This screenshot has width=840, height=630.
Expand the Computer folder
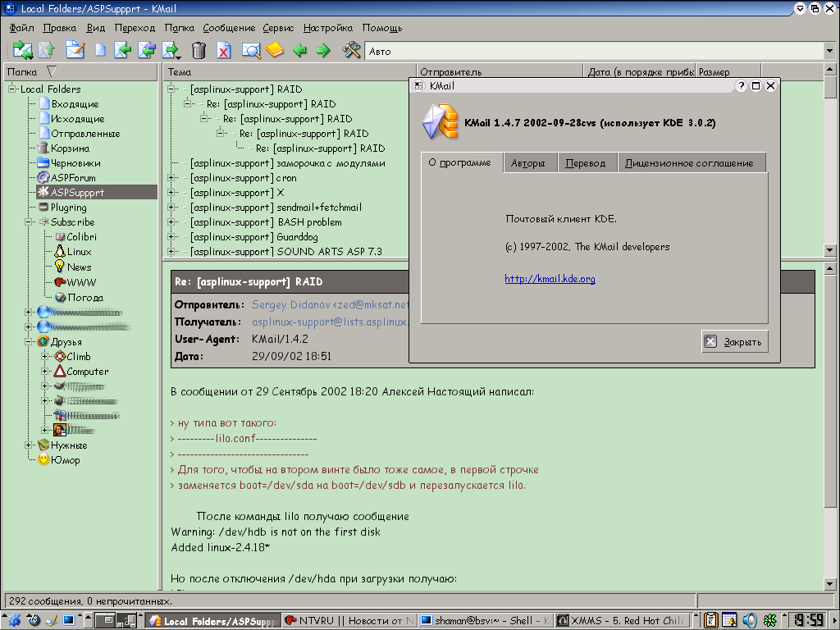coord(45,372)
